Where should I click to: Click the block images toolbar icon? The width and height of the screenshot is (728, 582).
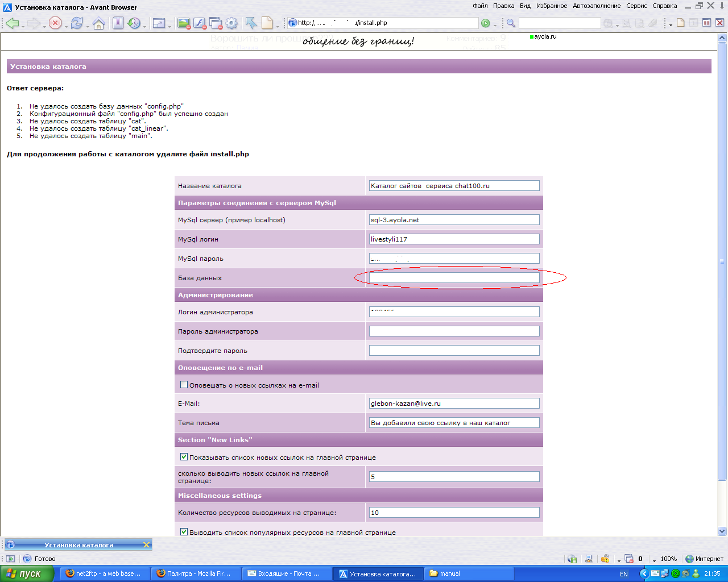tap(184, 23)
